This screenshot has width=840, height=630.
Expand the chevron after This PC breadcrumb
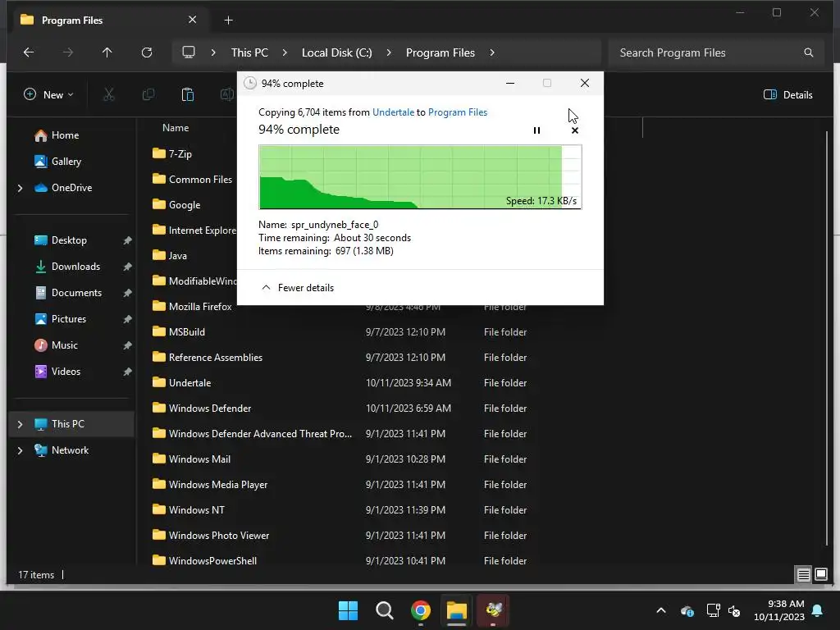[x=285, y=52]
